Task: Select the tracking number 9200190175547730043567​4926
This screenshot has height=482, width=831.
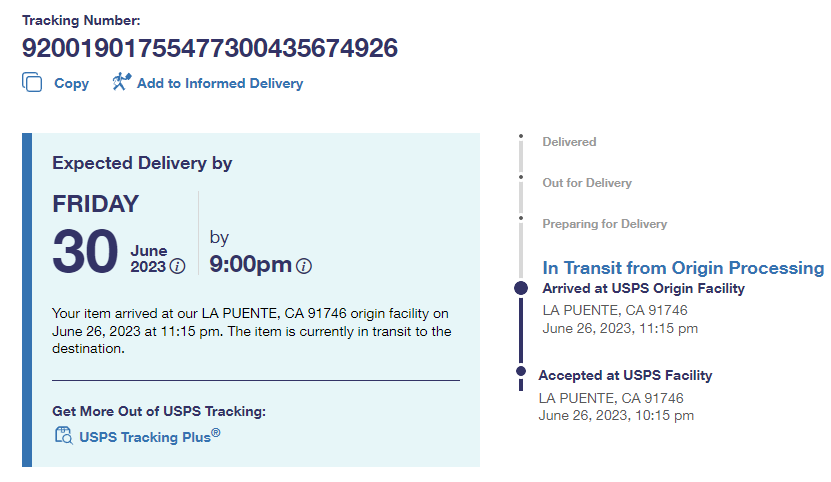Action: click(x=210, y=47)
